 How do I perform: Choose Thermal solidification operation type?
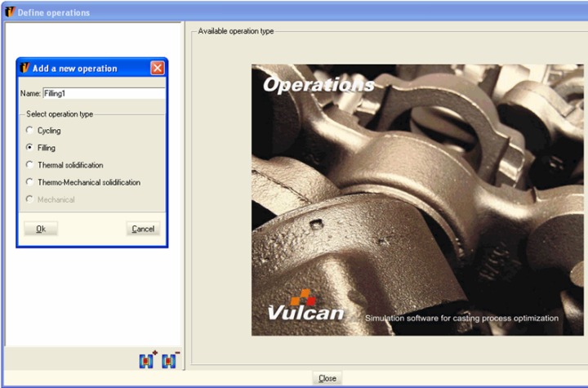tap(30, 165)
